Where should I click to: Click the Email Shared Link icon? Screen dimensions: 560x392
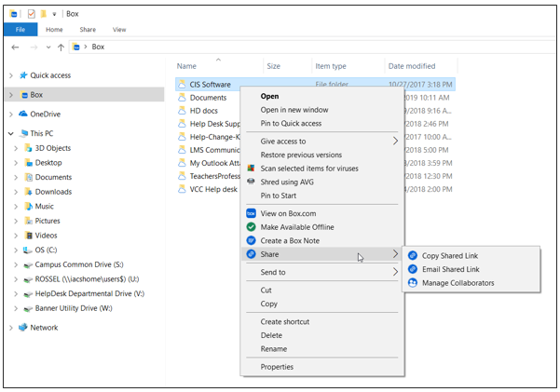click(x=413, y=269)
